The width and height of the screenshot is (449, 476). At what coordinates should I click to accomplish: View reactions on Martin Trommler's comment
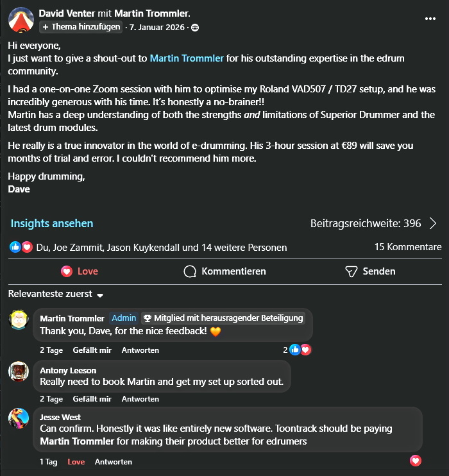[x=299, y=350]
